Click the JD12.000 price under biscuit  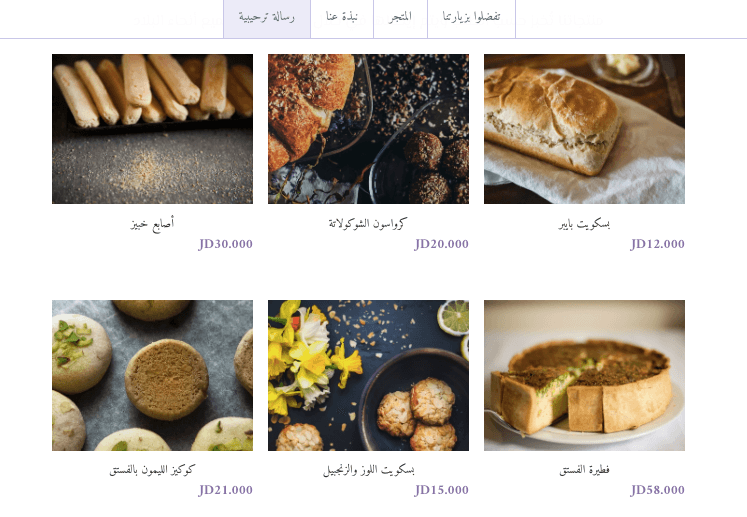click(657, 244)
